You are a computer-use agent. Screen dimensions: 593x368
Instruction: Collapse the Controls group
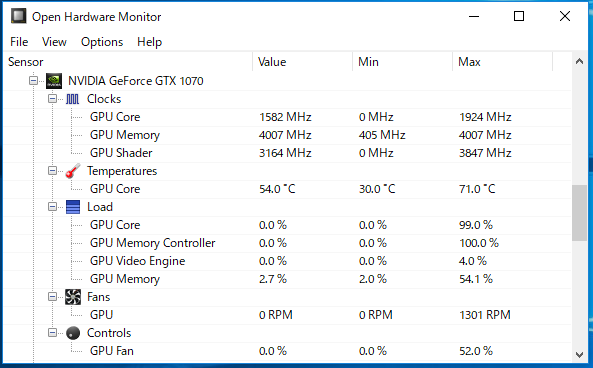(x=52, y=333)
